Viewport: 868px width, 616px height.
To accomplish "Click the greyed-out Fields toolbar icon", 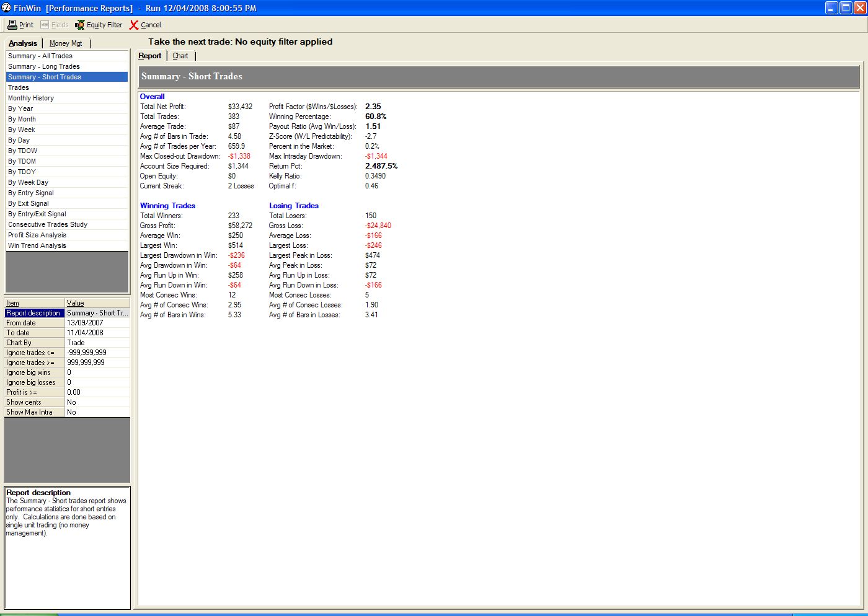I will tap(45, 25).
